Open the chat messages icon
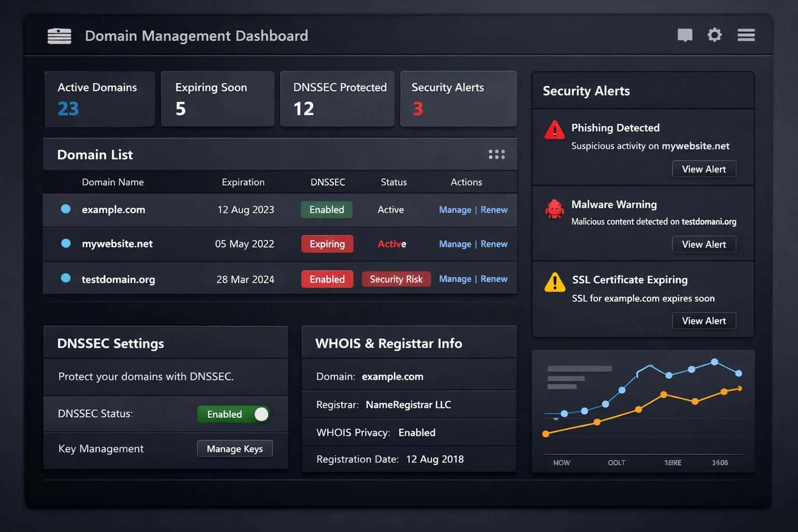The image size is (798, 532). [x=685, y=35]
